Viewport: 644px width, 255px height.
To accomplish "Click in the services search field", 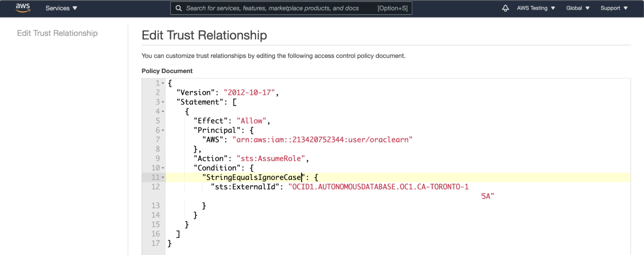I will click(x=272, y=8).
